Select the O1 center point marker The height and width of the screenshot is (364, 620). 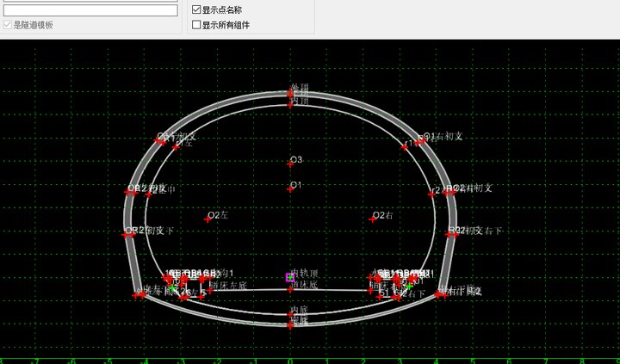click(x=290, y=188)
